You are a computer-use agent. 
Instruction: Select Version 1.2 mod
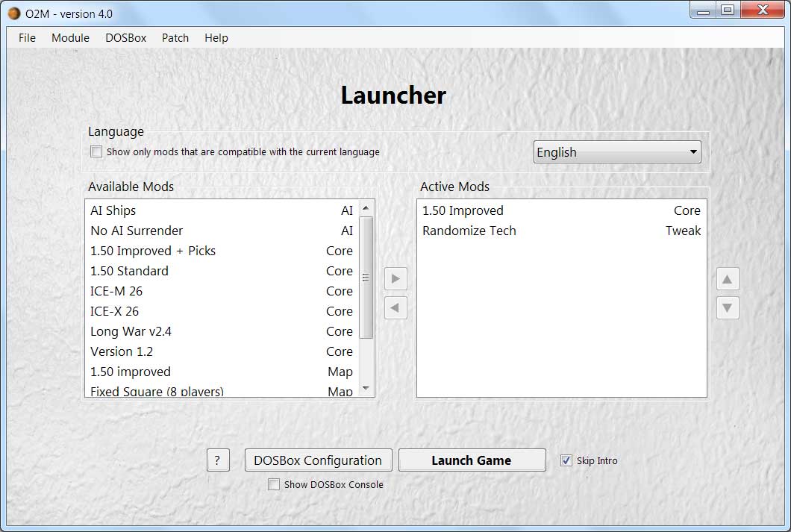(x=222, y=351)
